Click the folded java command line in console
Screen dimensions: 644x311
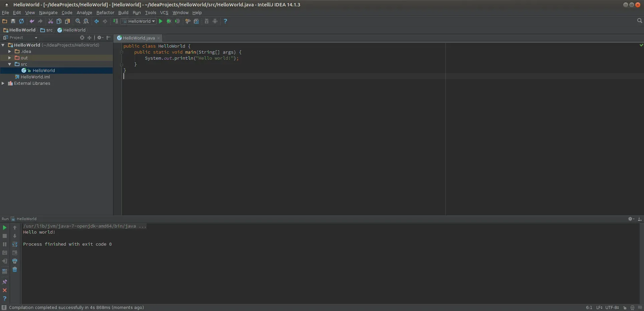(x=85, y=226)
